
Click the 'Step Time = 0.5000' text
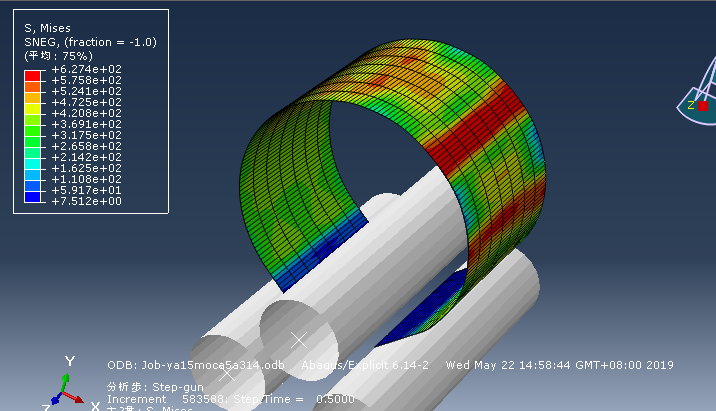pos(294,399)
